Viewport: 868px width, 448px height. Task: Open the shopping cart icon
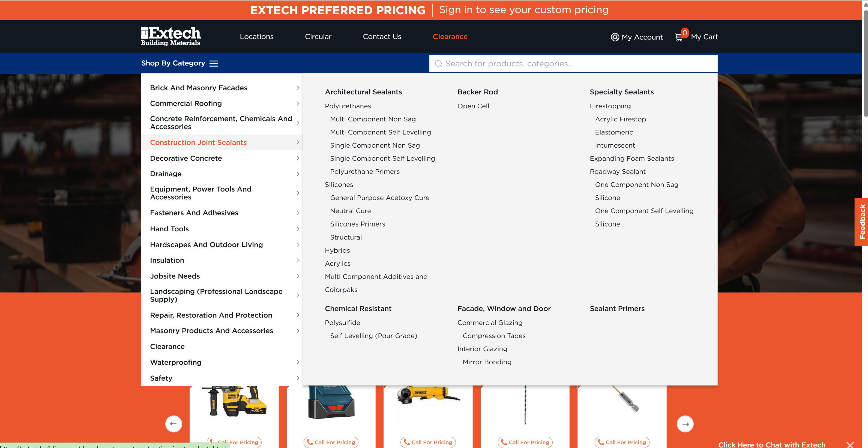pos(679,37)
